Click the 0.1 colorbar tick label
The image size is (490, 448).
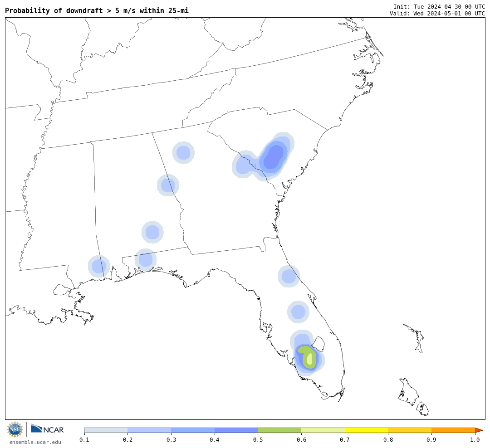coord(84,439)
